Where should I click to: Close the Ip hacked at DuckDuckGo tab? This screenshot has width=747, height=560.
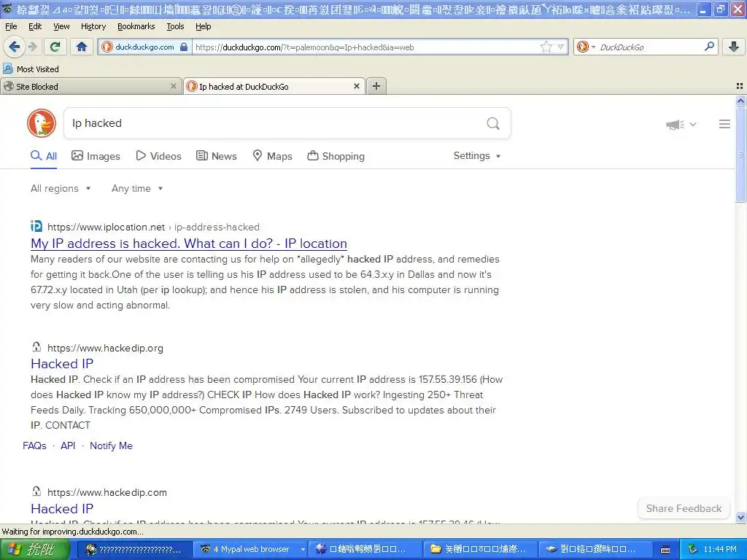tap(356, 86)
